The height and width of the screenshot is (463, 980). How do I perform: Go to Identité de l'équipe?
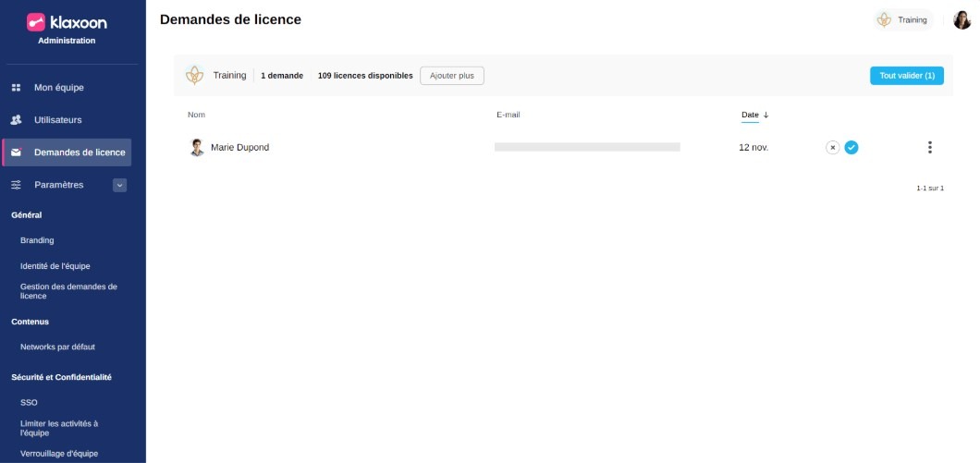55,266
